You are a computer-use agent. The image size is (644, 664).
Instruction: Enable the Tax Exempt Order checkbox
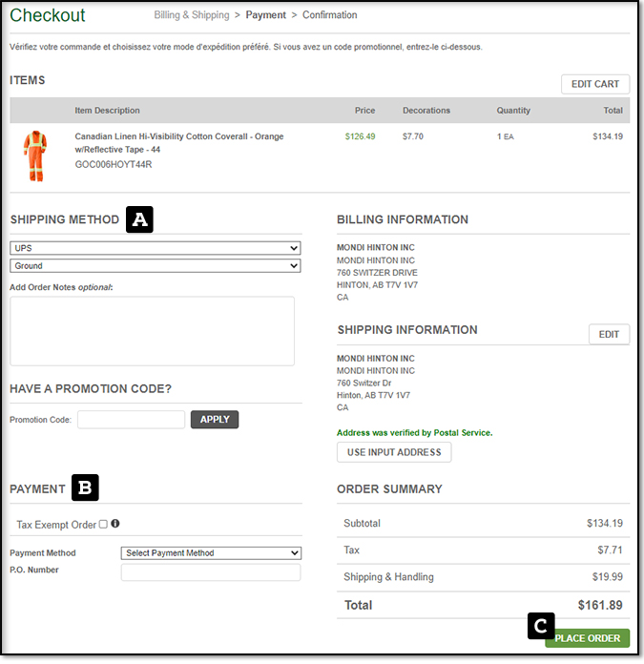pyautogui.click(x=103, y=525)
